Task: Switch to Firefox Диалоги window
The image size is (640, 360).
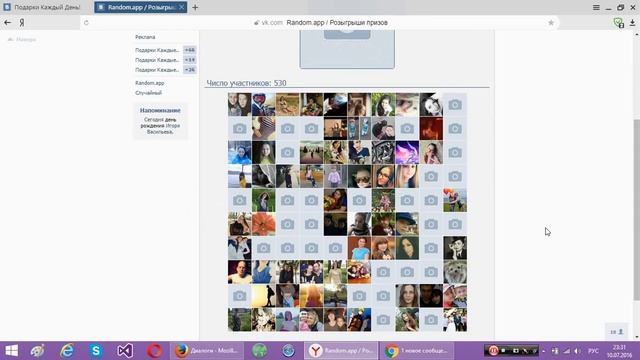Action: click(x=207, y=351)
